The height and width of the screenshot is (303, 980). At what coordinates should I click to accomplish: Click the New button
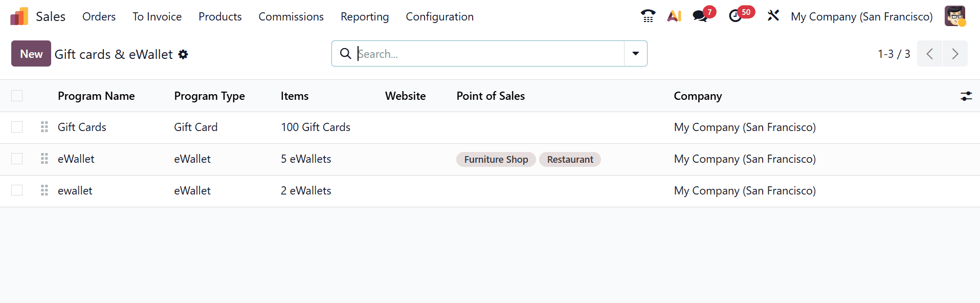point(31,54)
